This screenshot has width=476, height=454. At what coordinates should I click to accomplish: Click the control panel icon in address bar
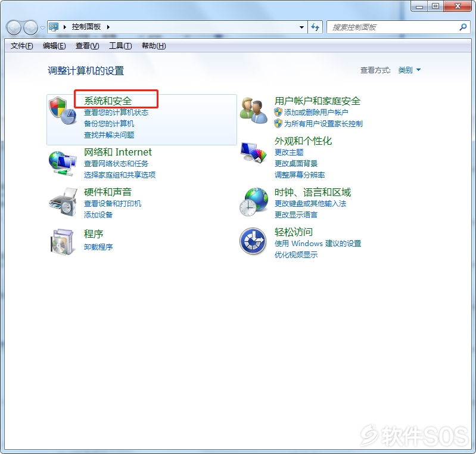point(54,27)
